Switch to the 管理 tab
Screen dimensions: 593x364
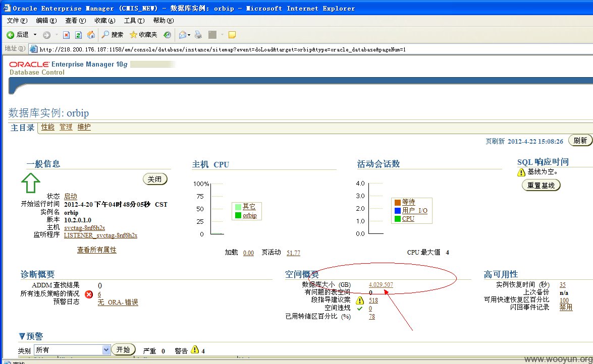coord(66,127)
